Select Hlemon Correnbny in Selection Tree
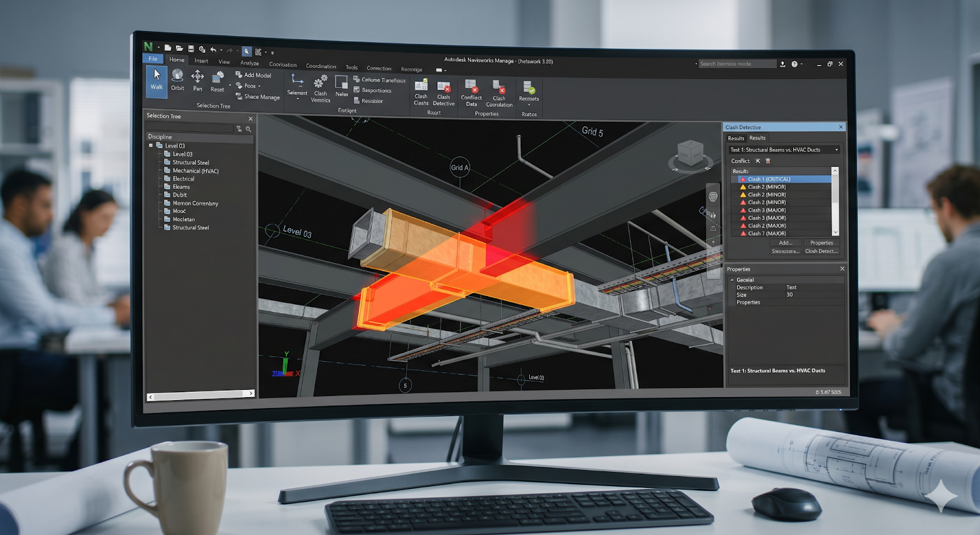This screenshot has width=980, height=535. click(x=190, y=203)
